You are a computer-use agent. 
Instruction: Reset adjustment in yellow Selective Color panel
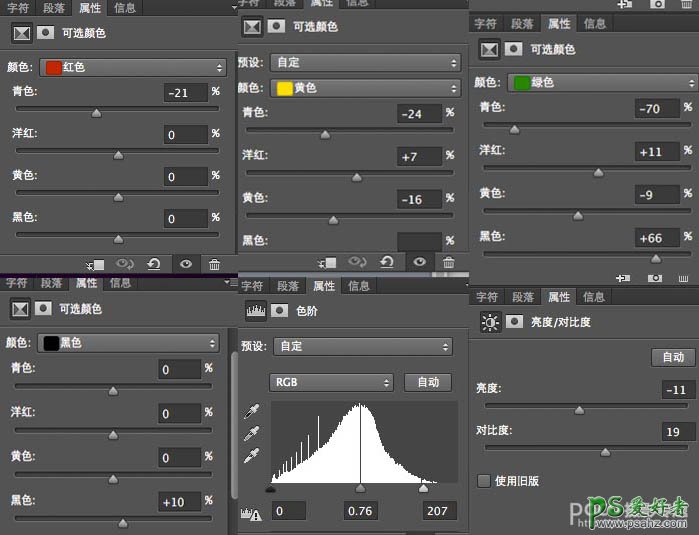(386, 262)
